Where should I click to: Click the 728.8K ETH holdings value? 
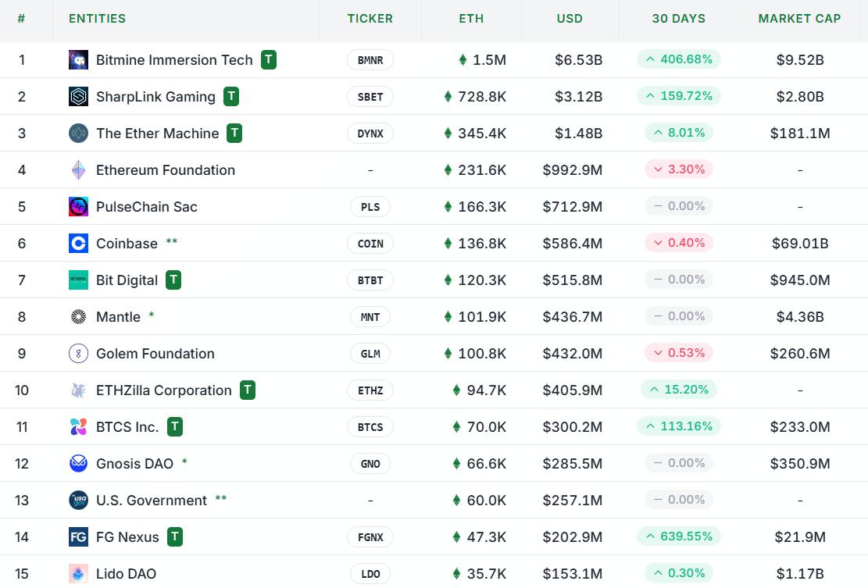[482, 97]
